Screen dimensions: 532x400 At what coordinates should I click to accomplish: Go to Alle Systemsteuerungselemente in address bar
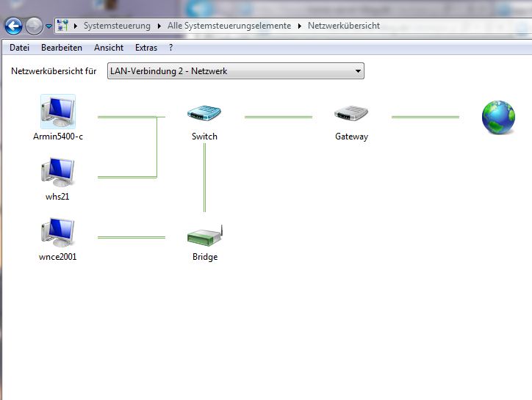click(x=229, y=26)
